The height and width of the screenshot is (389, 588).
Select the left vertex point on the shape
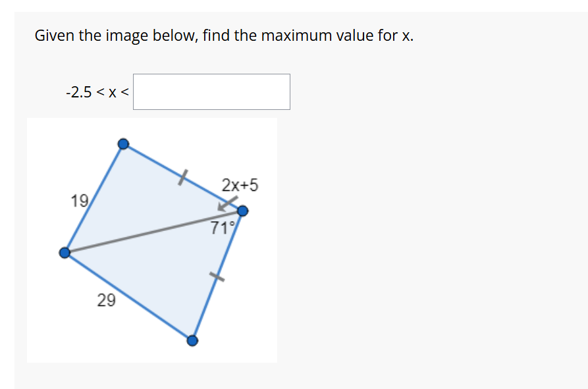pyautogui.click(x=65, y=251)
